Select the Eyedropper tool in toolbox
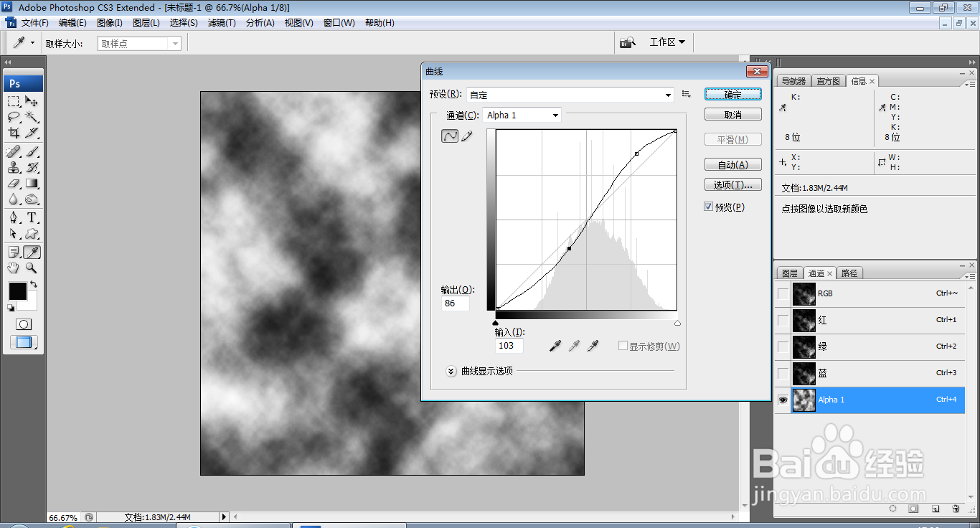 tap(32, 252)
